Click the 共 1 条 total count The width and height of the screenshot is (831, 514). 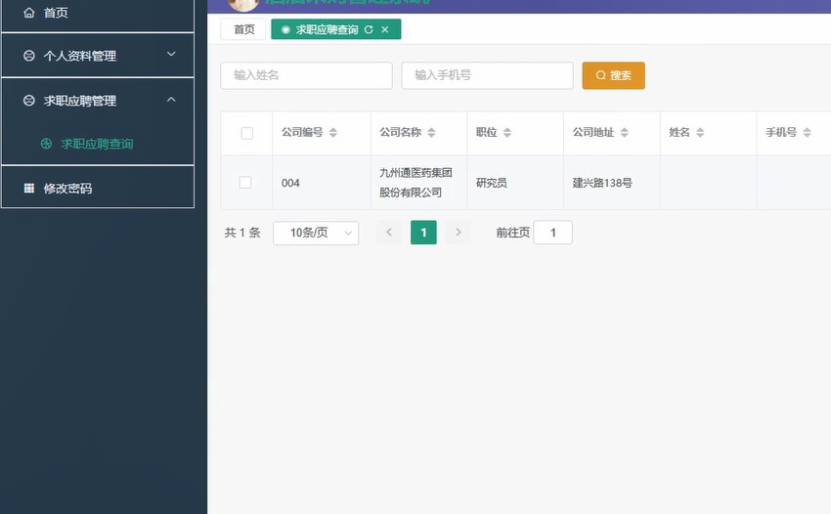(242, 233)
